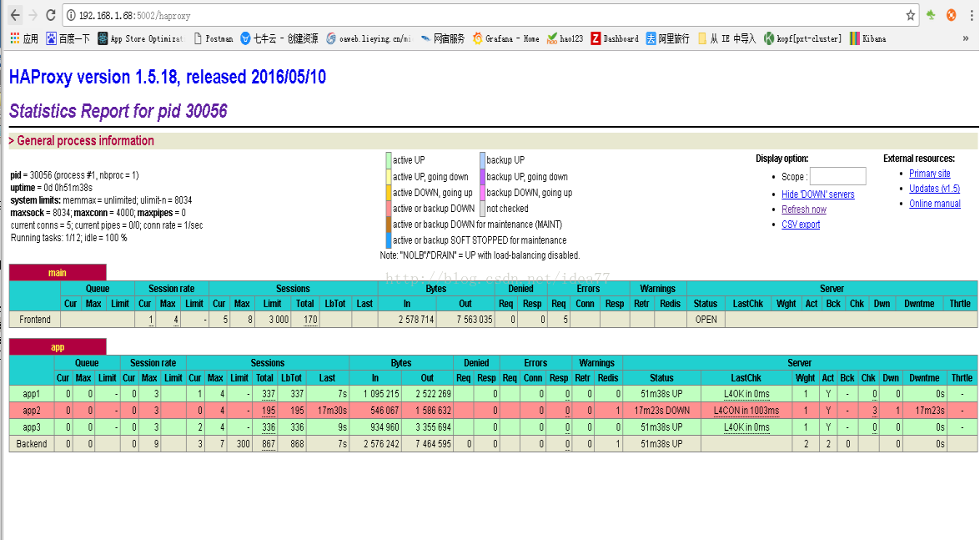Click Frontend status OPEN cell

706,320
